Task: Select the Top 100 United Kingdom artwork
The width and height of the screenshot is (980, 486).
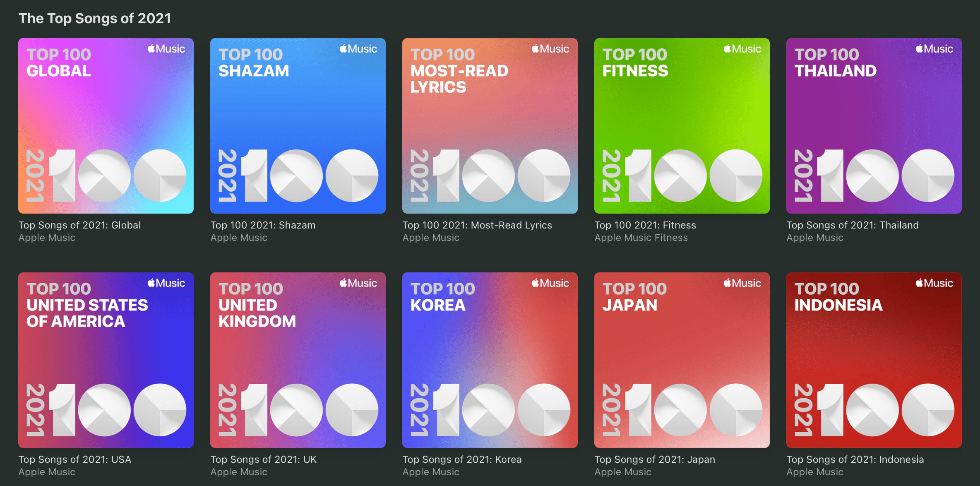Action: pyautogui.click(x=298, y=360)
